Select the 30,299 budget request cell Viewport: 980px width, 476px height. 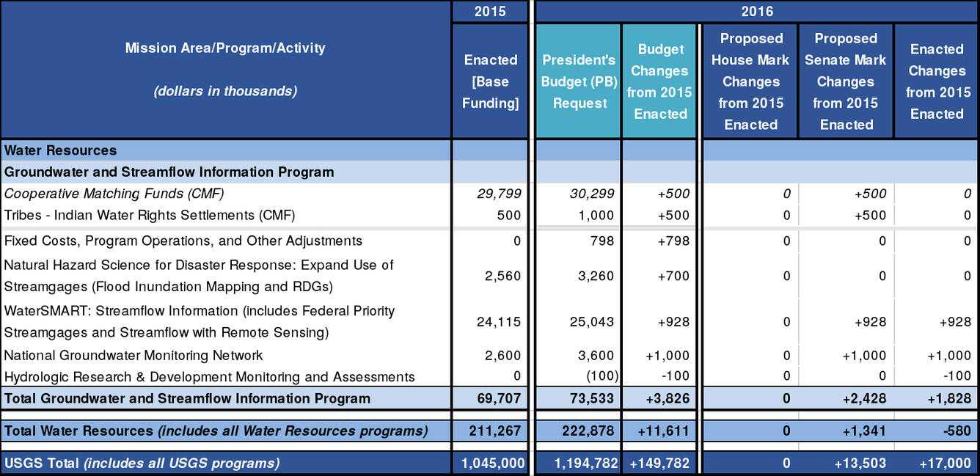(579, 194)
